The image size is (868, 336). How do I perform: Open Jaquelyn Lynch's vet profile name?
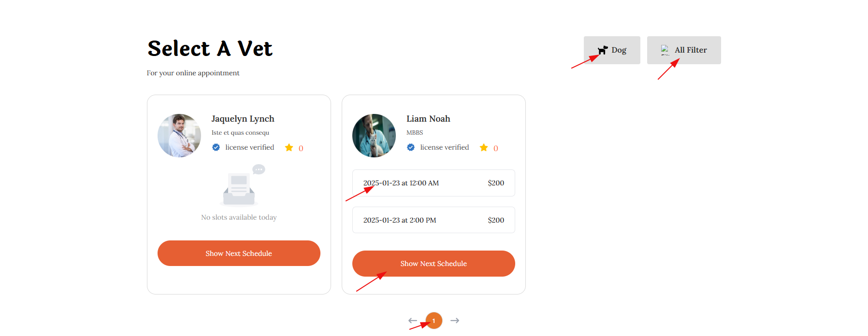(x=243, y=119)
